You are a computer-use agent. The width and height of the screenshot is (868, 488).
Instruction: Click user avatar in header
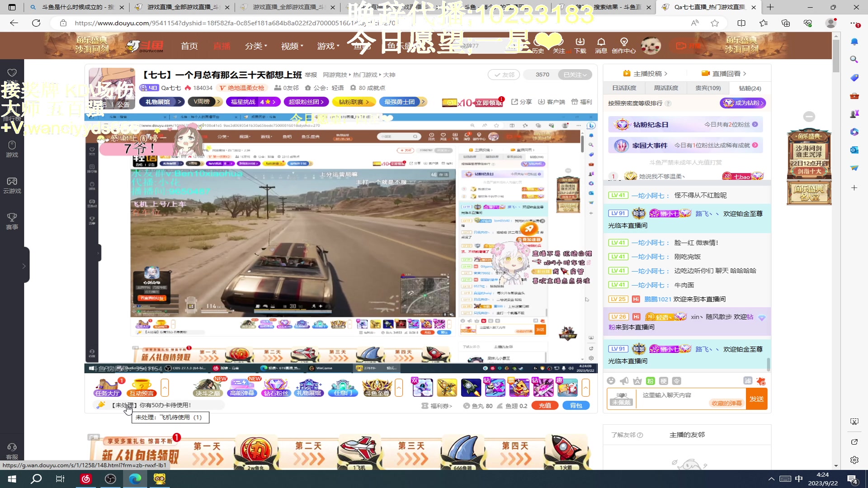[x=651, y=46]
